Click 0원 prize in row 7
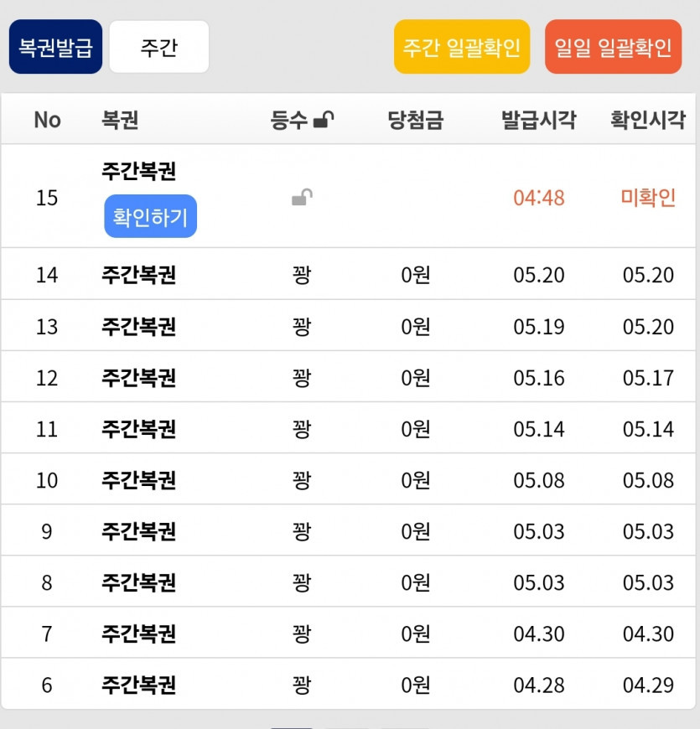Screen dimensions: 700x729 (x=416, y=633)
